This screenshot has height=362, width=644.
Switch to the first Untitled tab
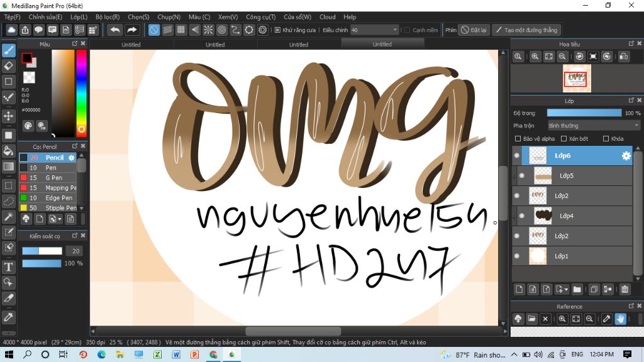click(131, 45)
